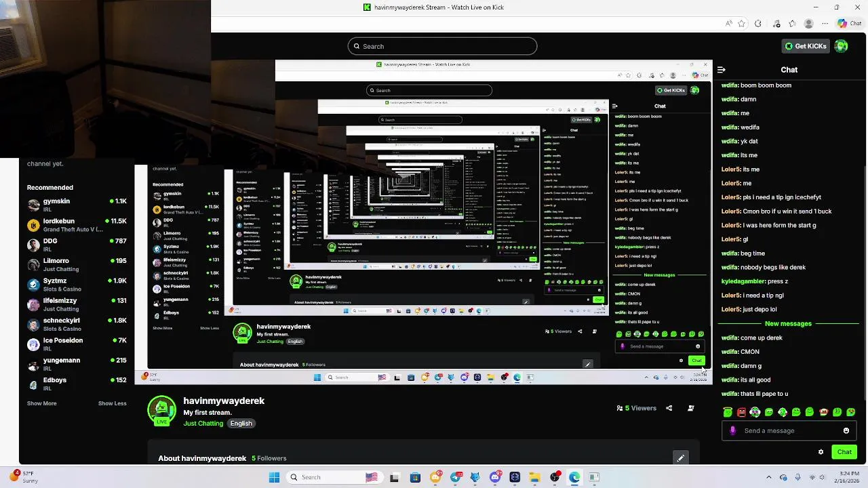Open havinmywayderek's LIVE avatar
Screen dimensions: 868x488
[x=161, y=409]
